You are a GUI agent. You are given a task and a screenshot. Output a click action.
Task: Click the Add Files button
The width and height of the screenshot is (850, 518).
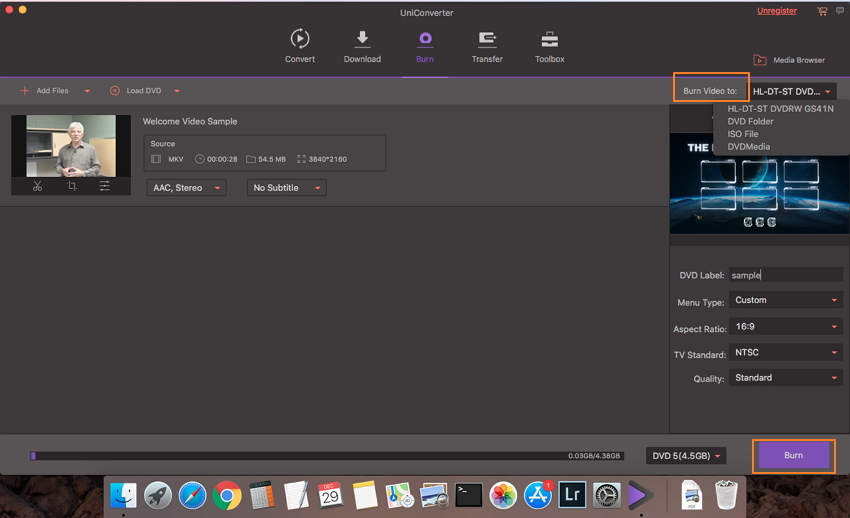point(44,90)
